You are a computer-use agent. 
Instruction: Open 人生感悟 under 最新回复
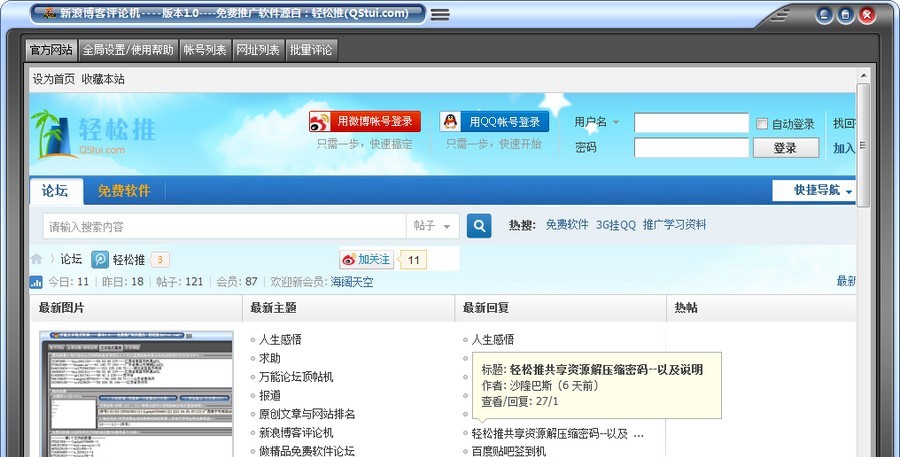click(492, 339)
